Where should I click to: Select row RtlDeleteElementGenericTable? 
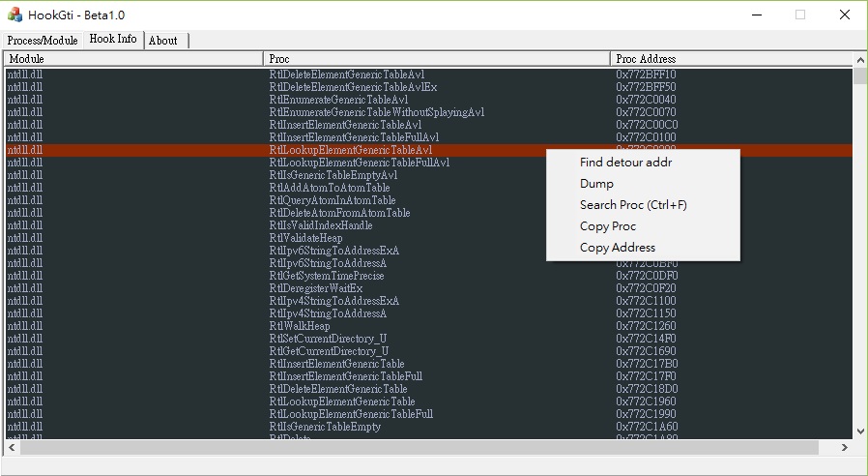(x=429, y=389)
